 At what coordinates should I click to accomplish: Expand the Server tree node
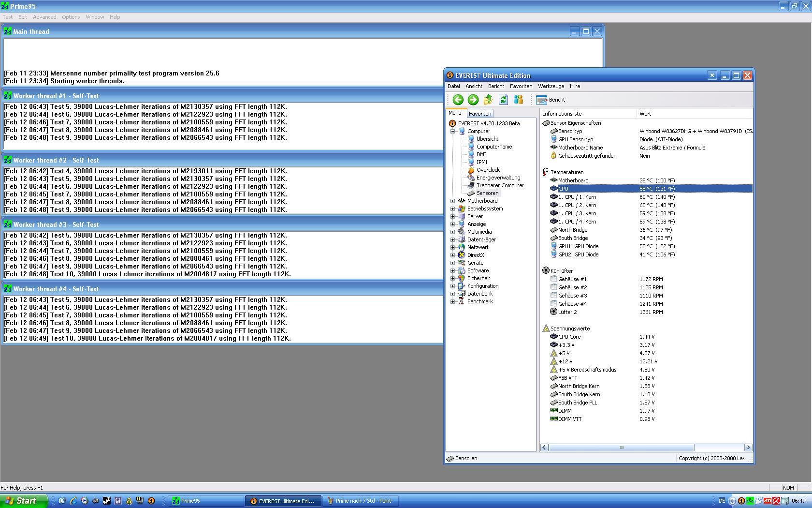coord(453,216)
